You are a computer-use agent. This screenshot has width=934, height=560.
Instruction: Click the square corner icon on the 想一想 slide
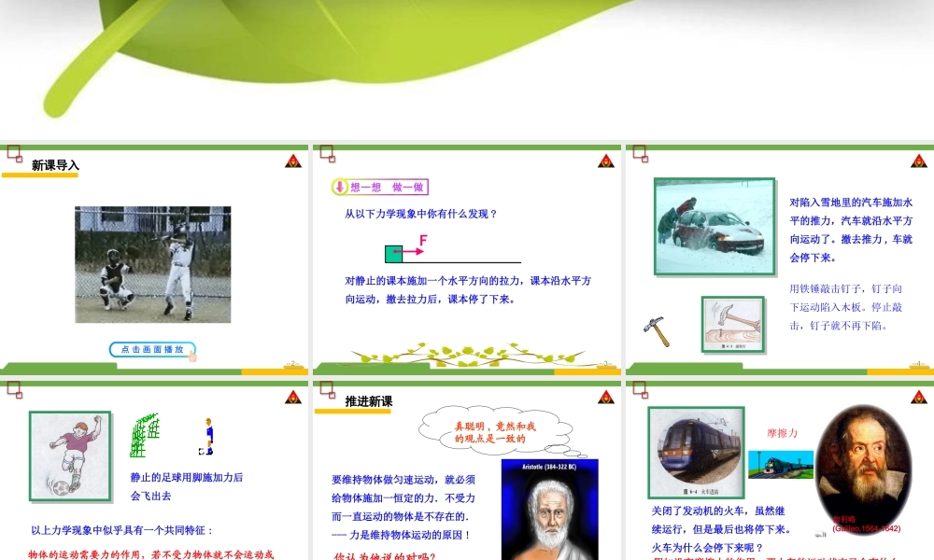pos(328,154)
